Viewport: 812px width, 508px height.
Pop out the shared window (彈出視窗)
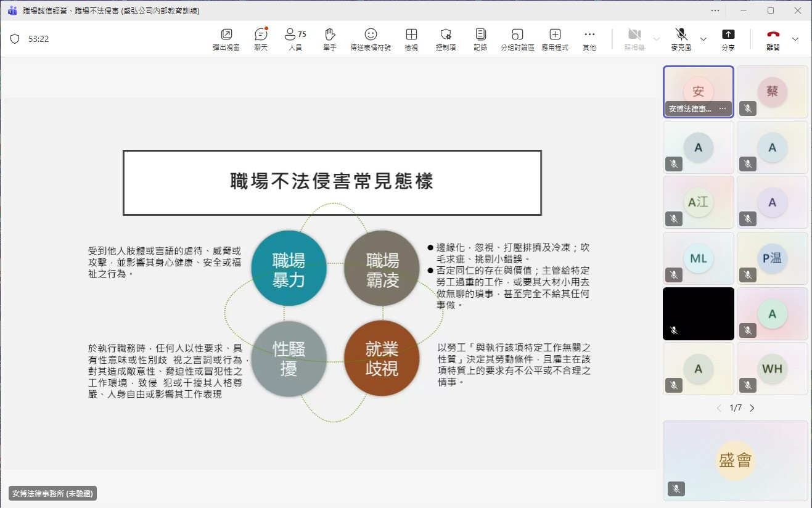226,39
